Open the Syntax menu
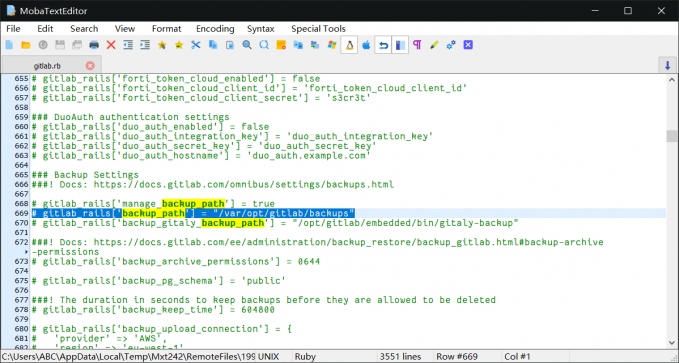 point(261,29)
